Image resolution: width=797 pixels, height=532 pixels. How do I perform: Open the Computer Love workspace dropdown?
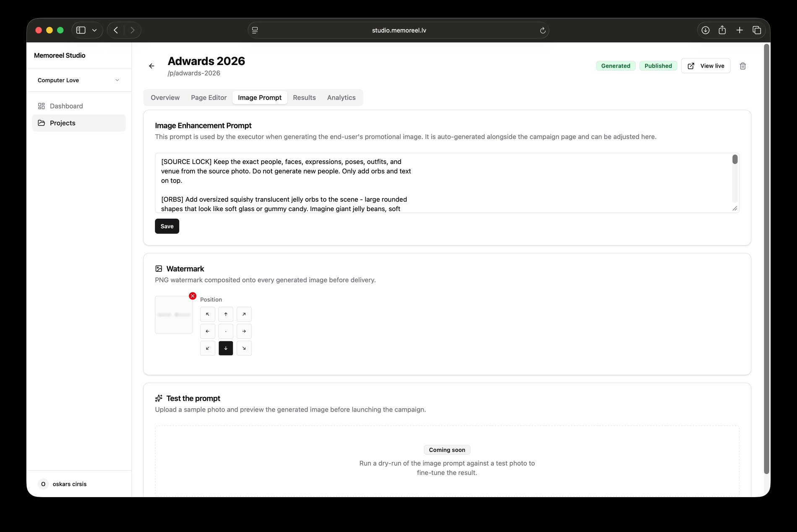(78, 80)
